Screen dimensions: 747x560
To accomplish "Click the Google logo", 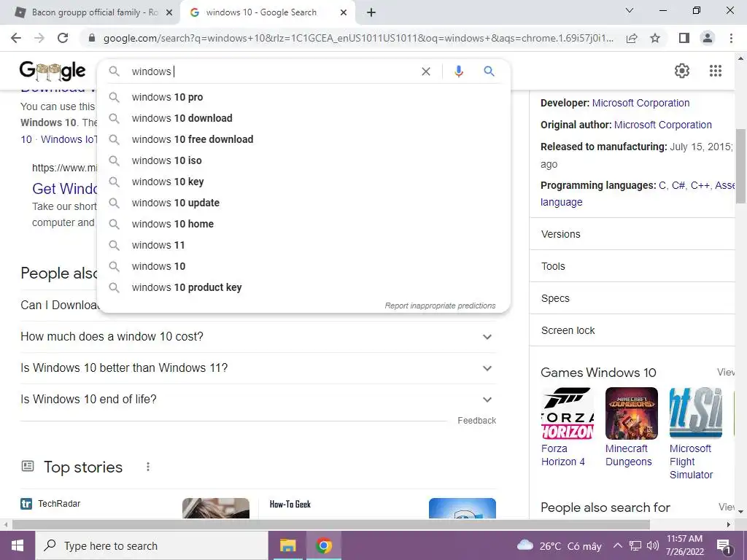I will pyautogui.click(x=53, y=71).
